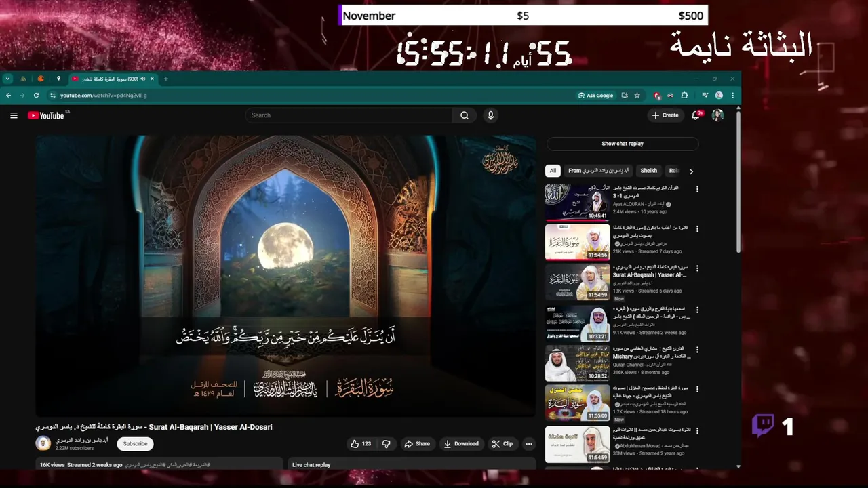Open new browser tab with plus
868x488 pixels.
point(165,79)
